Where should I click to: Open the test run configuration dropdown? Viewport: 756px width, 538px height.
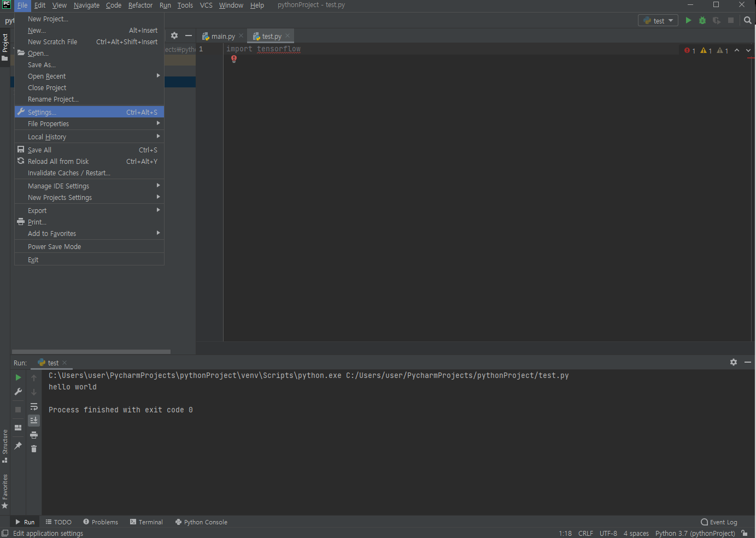tap(658, 21)
